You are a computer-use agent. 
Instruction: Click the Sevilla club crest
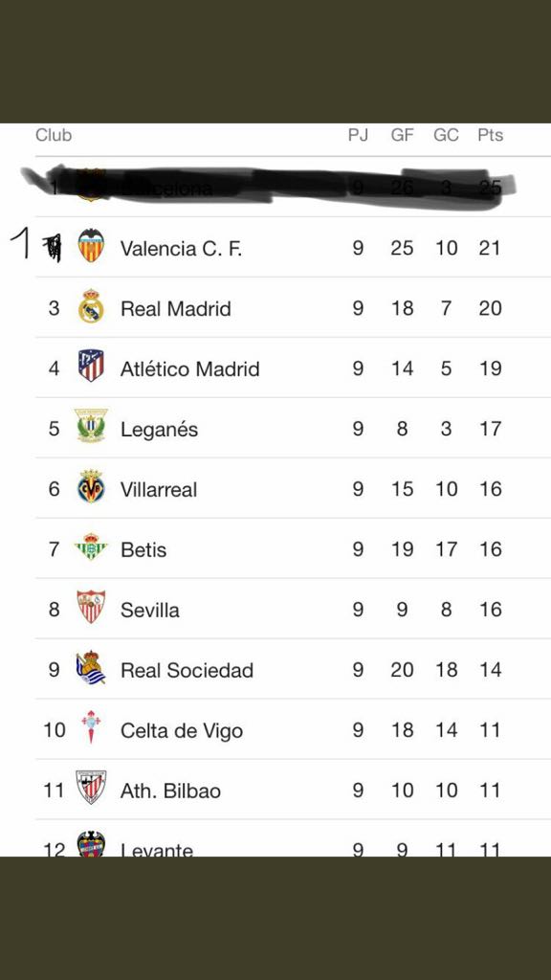91,606
